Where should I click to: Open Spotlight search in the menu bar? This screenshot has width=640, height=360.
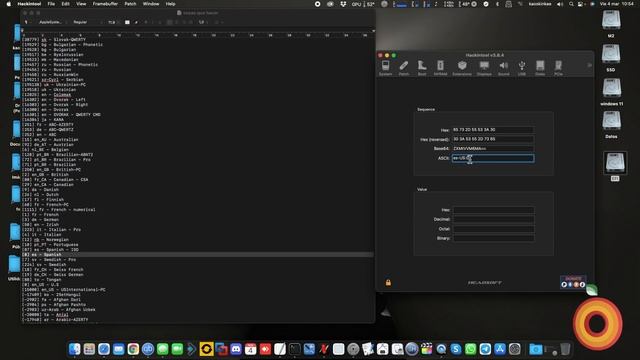571,4
